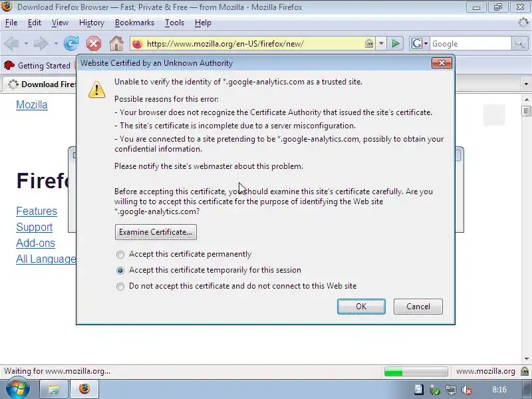Expand the address bar URL history dropdown
The width and height of the screenshot is (532, 399).
(381, 43)
